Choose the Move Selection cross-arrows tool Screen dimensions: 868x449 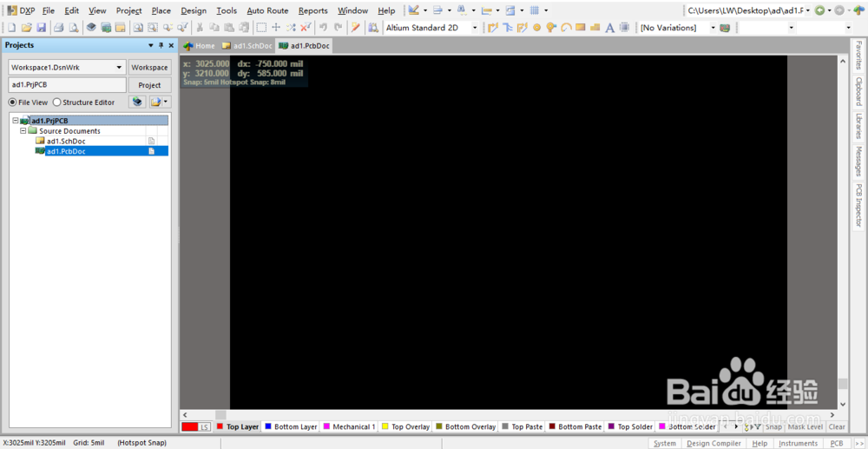pos(276,28)
